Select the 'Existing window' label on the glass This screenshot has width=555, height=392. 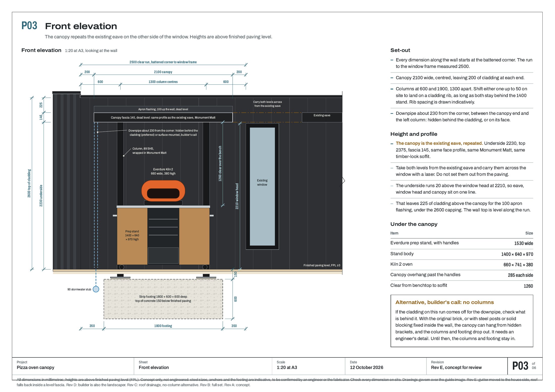(x=262, y=183)
